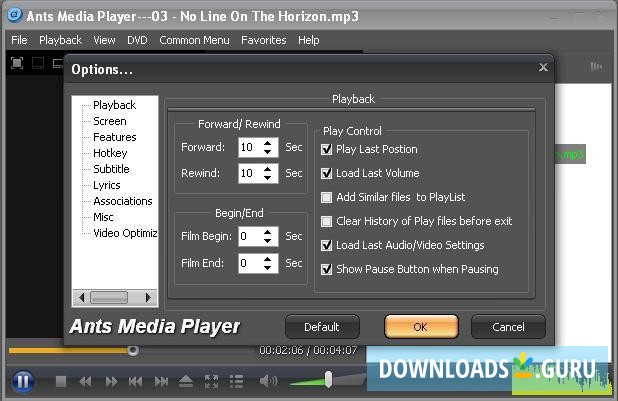This screenshot has height=401, width=618.
Task: Pause playback with the pause button
Action: [23, 381]
